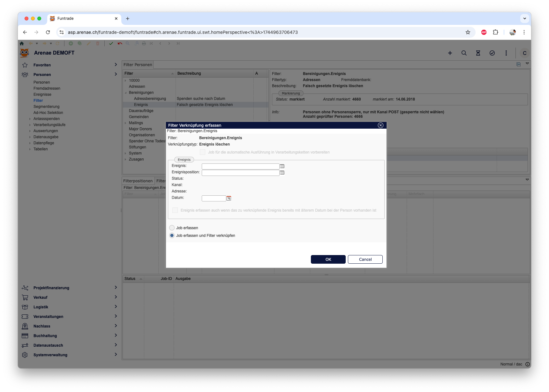This screenshot has height=392, width=549.
Task: Open the Datum calendar picker
Action: pyautogui.click(x=229, y=198)
